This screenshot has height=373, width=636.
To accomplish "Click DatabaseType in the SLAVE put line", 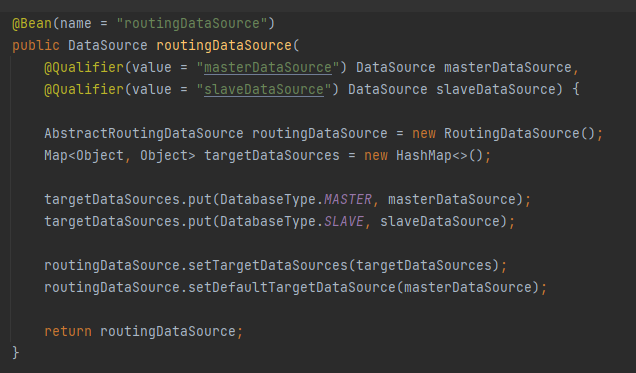I will [x=268, y=221].
